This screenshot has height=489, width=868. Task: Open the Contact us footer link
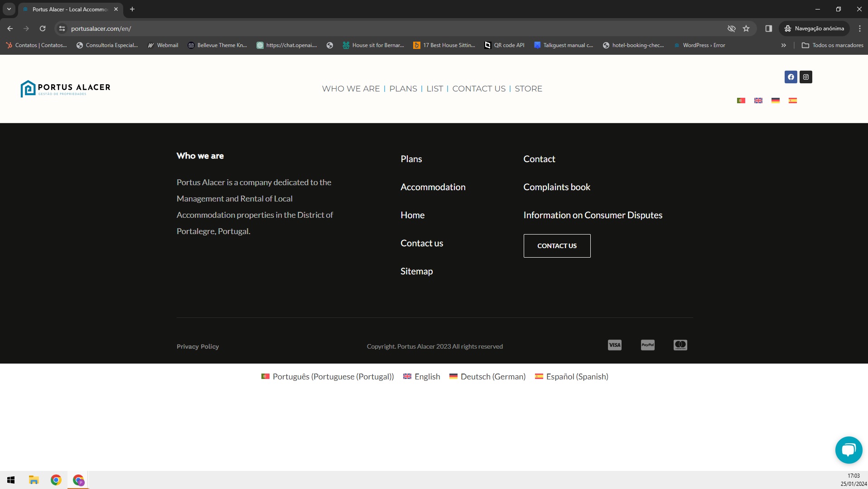(x=422, y=243)
